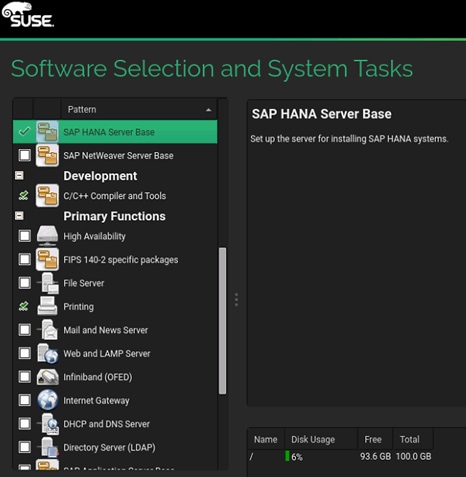Click the Name column header in disk table

266,439
